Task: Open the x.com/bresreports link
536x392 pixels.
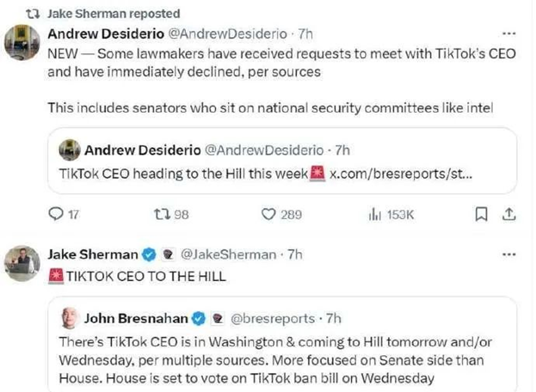Action: click(x=400, y=174)
